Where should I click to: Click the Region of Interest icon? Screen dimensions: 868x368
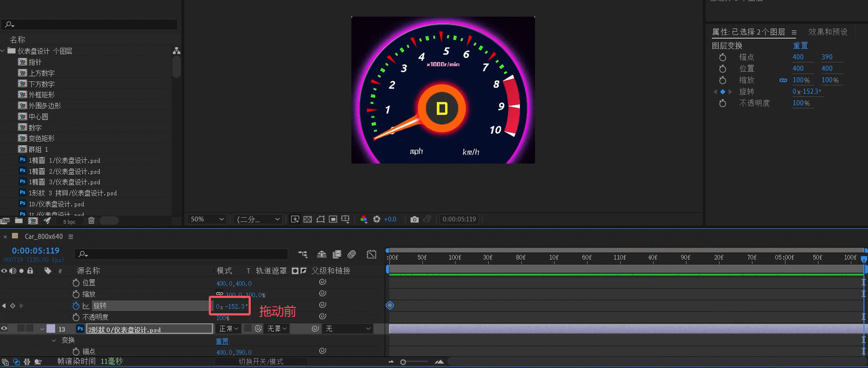[333, 219]
